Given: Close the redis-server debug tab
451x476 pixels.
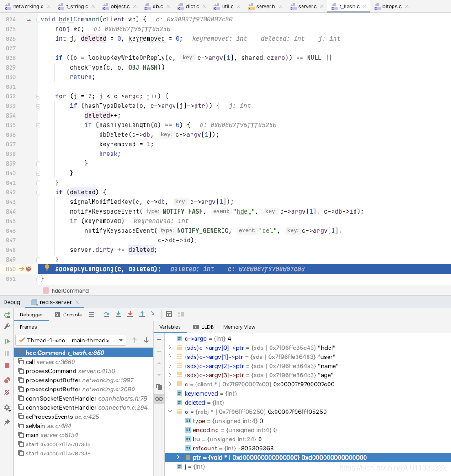Looking at the screenshot, I should [x=77, y=302].
